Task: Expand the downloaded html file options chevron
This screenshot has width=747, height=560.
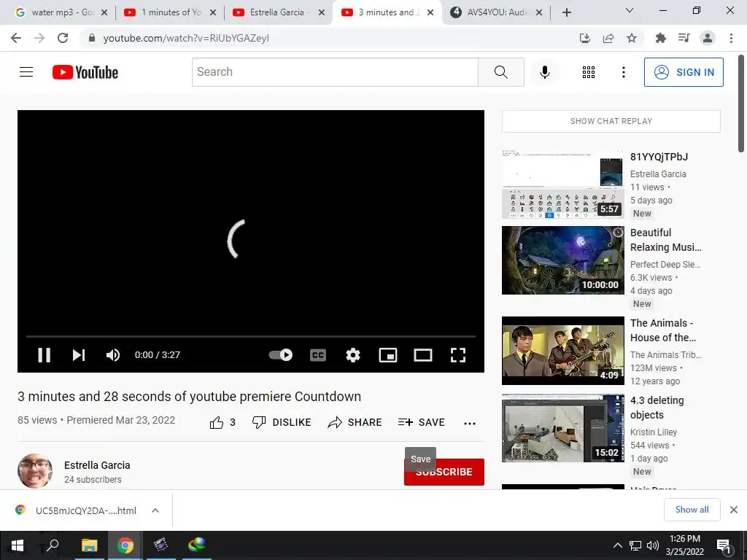Action: point(155,510)
